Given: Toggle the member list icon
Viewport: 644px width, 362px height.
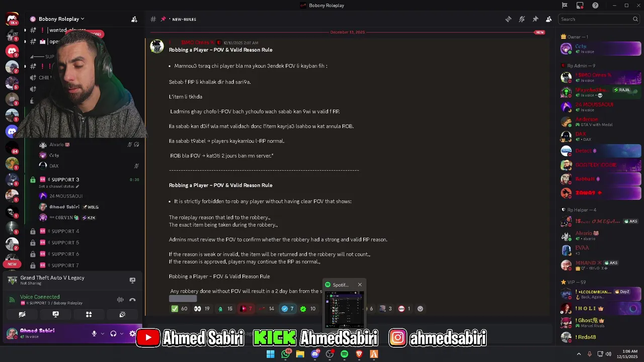Looking at the screenshot, I should click(549, 19).
